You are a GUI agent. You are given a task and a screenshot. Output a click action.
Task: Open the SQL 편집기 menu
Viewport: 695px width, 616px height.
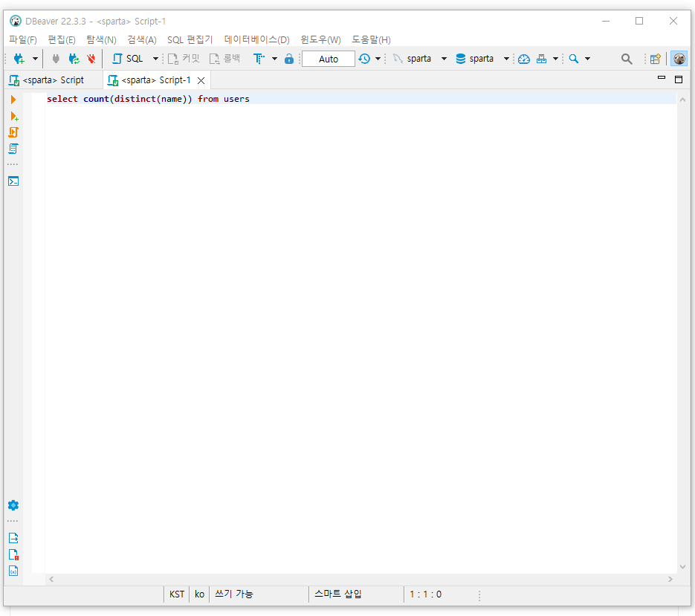click(x=190, y=40)
